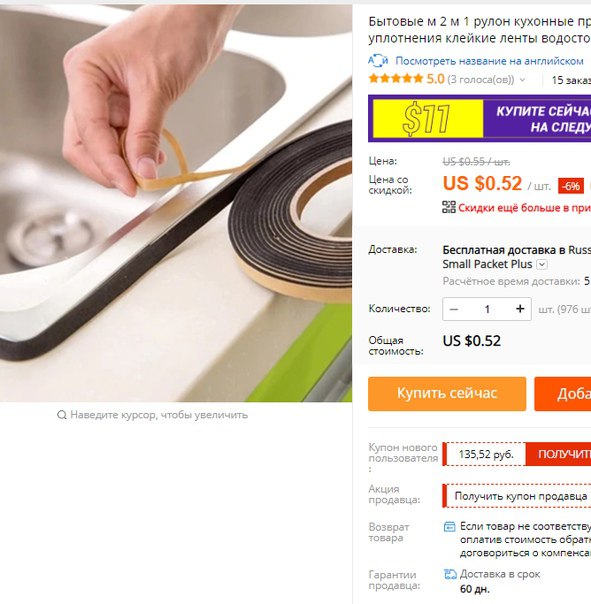Click the ПОЛУЧИТЬ new user coupon button
Screen dimensions: 591x604
(558, 454)
